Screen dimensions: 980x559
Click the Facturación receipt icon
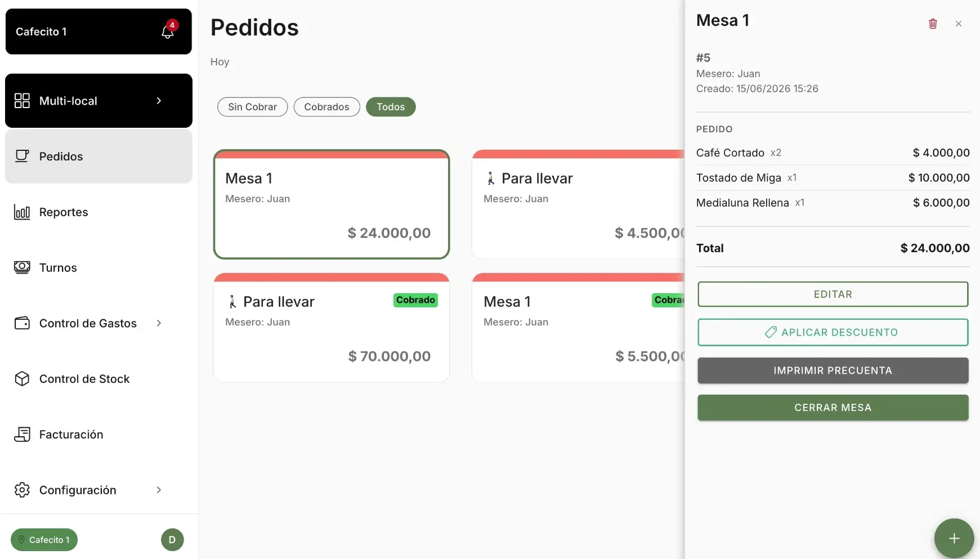pyautogui.click(x=22, y=434)
